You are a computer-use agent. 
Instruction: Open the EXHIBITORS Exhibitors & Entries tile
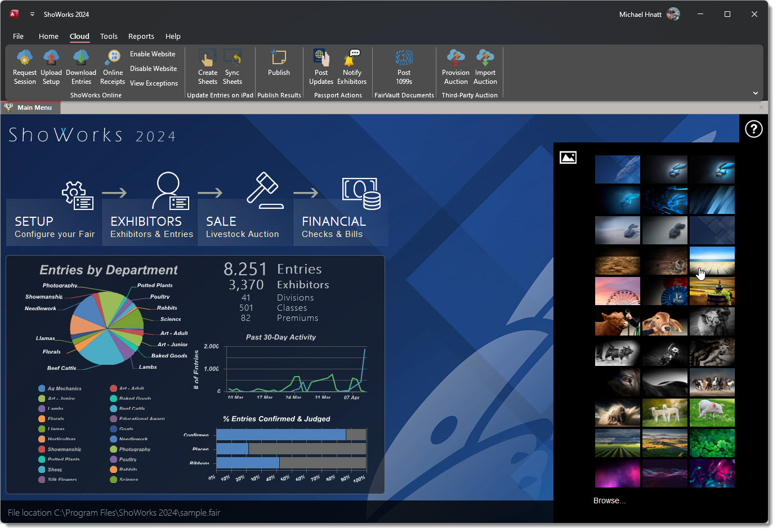pyautogui.click(x=150, y=222)
